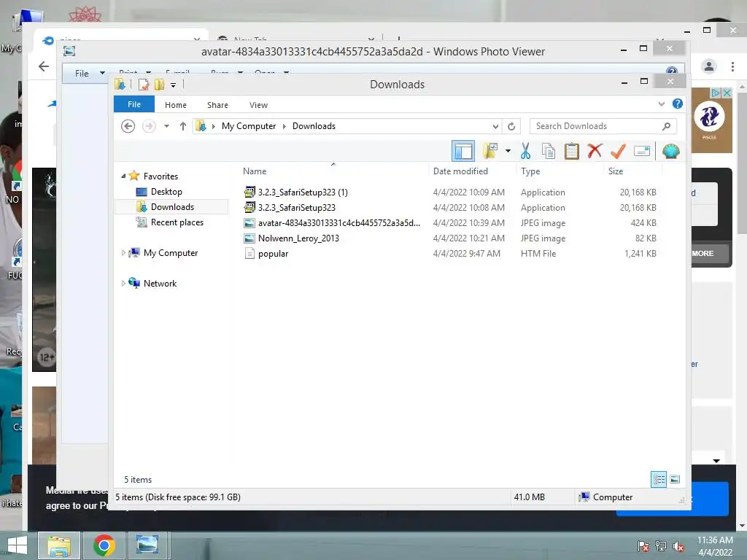
Task: Click My Computer in the address breadcrumb
Action: click(249, 126)
